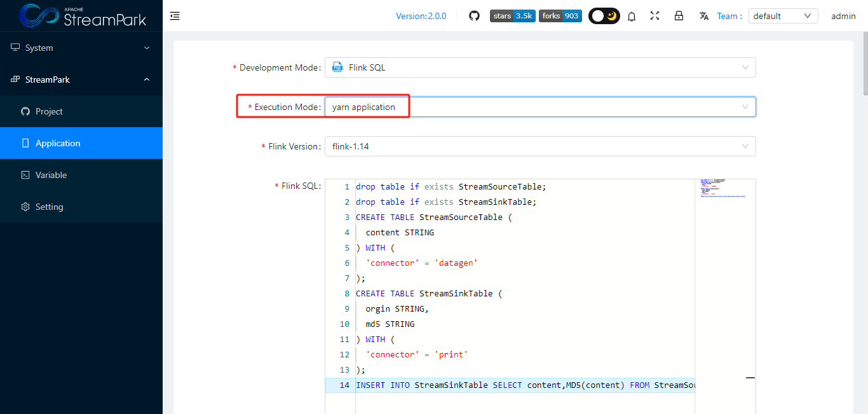Screen dimensions: 868x414
Task: Switch theme to light mode
Action: coord(597,15)
